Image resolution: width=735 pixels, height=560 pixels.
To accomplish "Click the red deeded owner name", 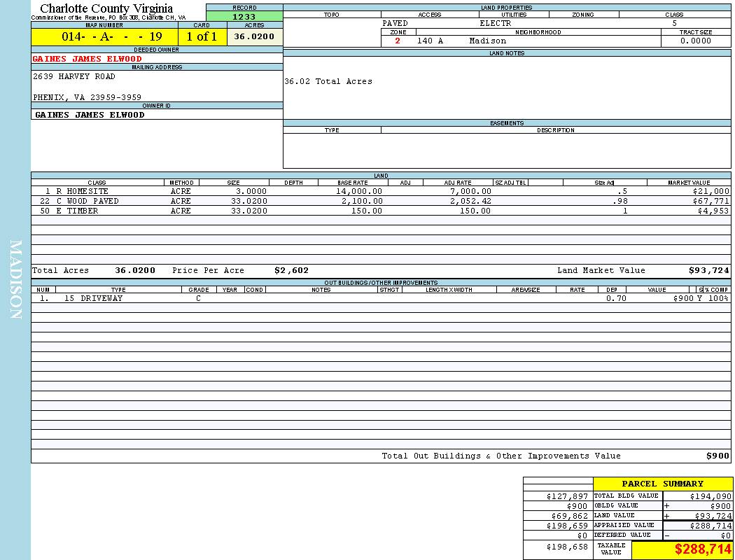I will click(87, 59).
